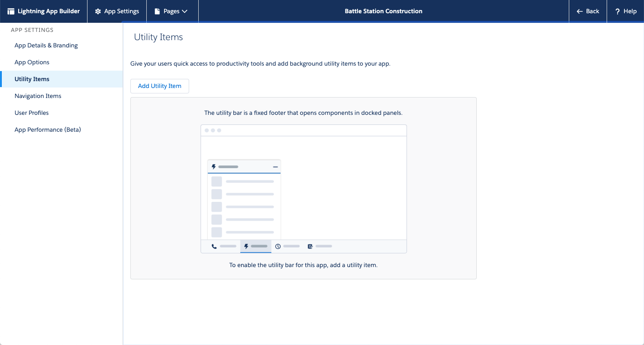Viewport: 644px width, 345px height.
Task: Click the Back arrow icon
Action: [x=580, y=11]
